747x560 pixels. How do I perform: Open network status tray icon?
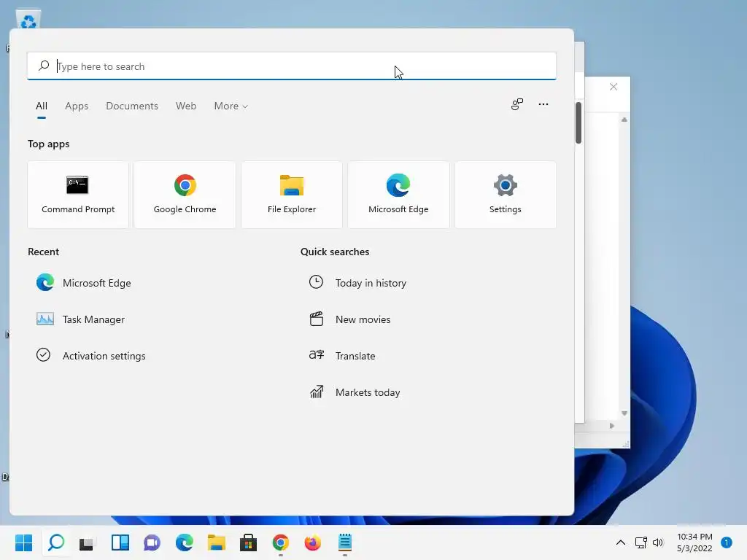coord(640,542)
